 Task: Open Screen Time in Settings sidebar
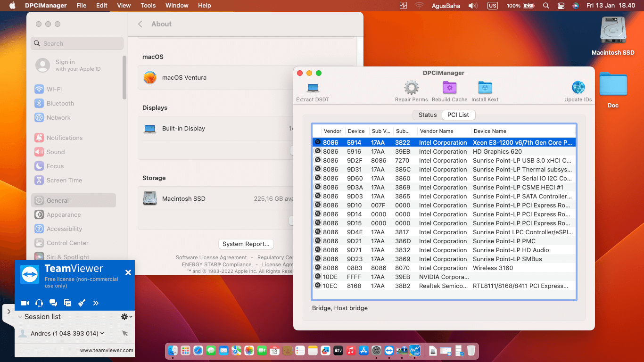click(74, 180)
